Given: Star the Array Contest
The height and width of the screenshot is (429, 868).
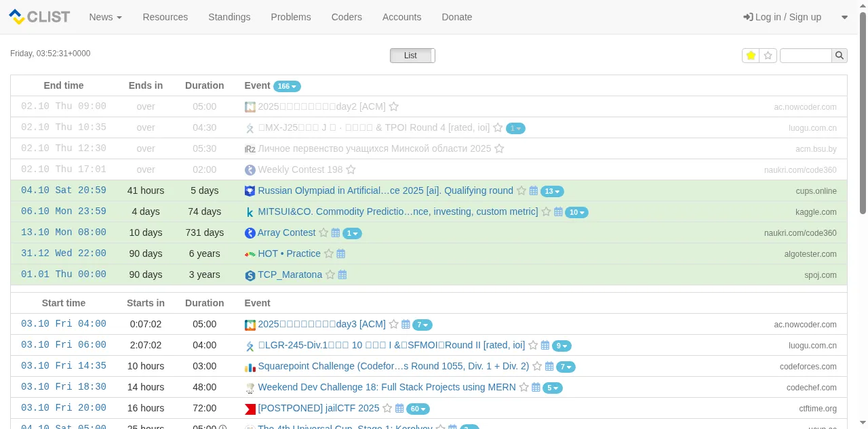Looking at the screenshot, I should (x=323, y=233).
